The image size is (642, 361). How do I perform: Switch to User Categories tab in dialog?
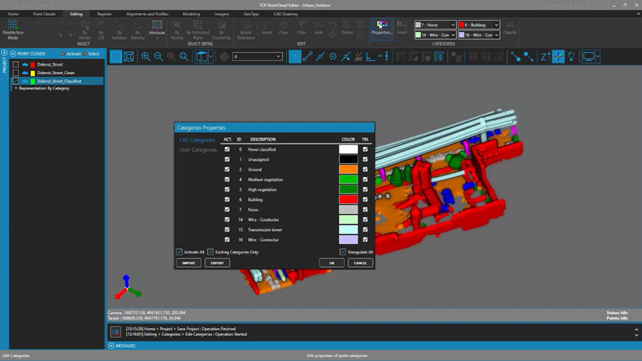tap(198, 150)
